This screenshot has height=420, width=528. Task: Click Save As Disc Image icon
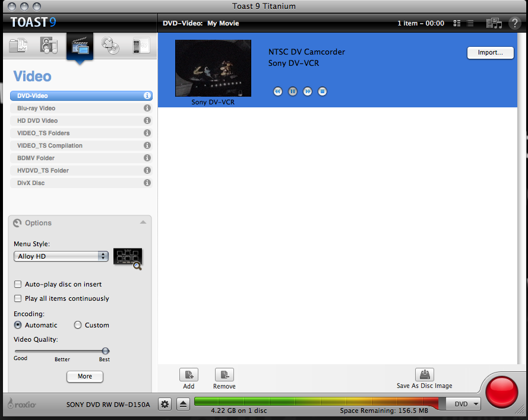click(425, 374)
